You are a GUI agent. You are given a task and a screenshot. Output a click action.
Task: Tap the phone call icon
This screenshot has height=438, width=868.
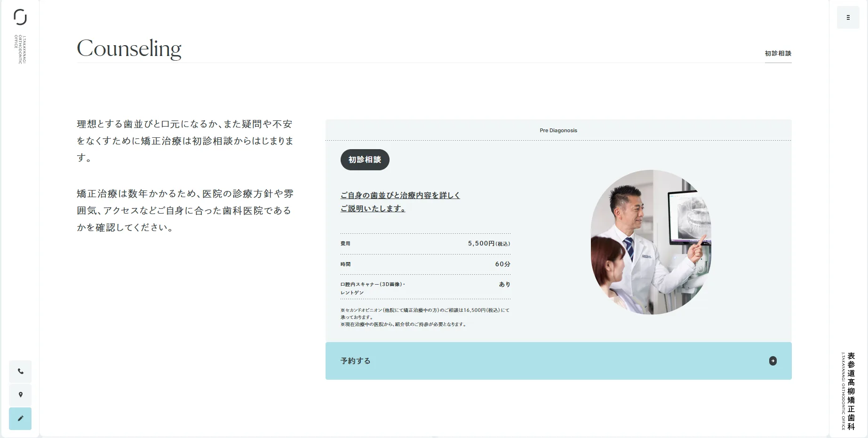20,372
